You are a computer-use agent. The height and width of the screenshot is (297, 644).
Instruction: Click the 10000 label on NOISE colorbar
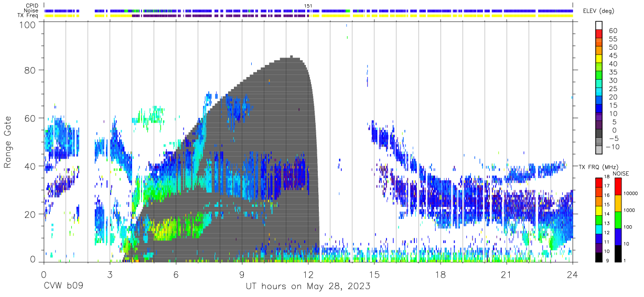(630, 193)
